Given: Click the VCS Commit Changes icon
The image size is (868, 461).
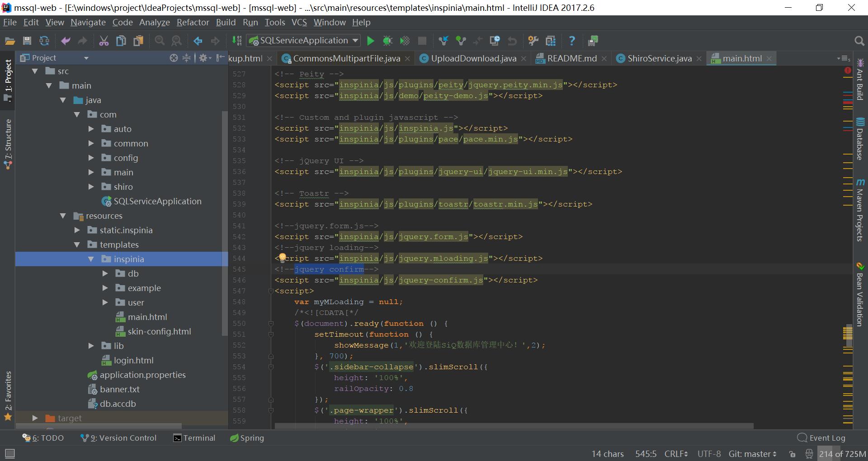Looking at the screenshot, I should [461, 41].
